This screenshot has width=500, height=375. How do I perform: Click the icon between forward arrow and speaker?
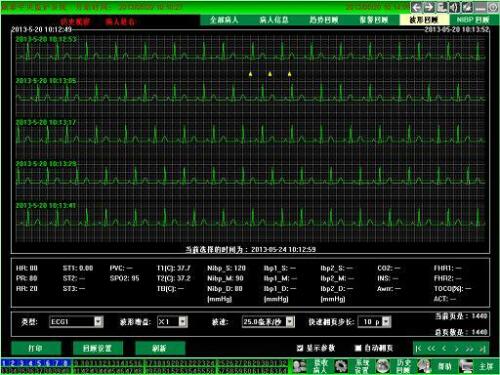442,7
